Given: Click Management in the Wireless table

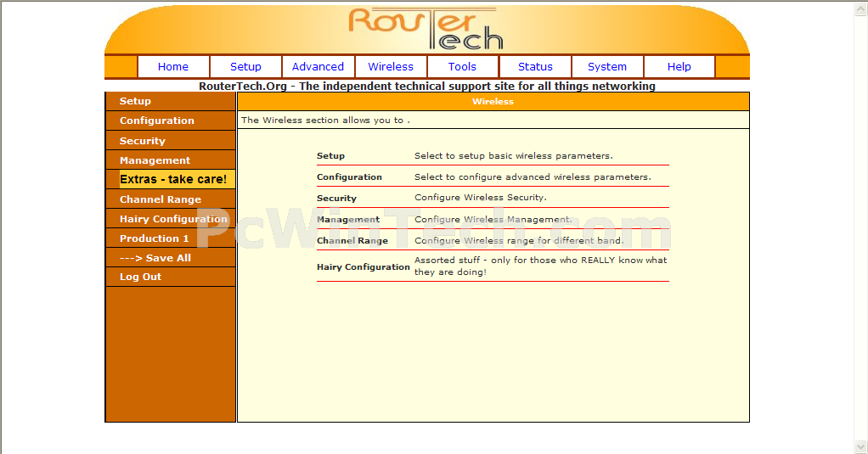Looking at the screenshot, I should point(348,220).
